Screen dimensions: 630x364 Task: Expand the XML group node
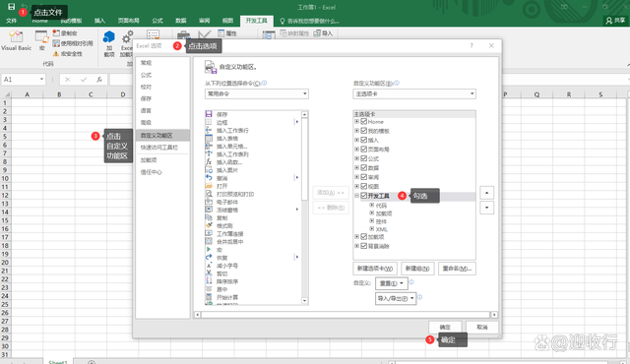[372, 229]
